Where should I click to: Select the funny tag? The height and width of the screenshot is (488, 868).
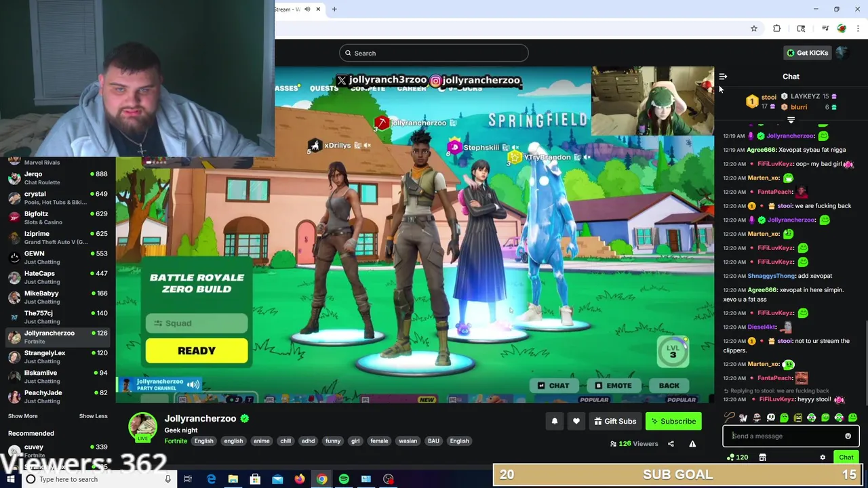[x=333, y=441]
